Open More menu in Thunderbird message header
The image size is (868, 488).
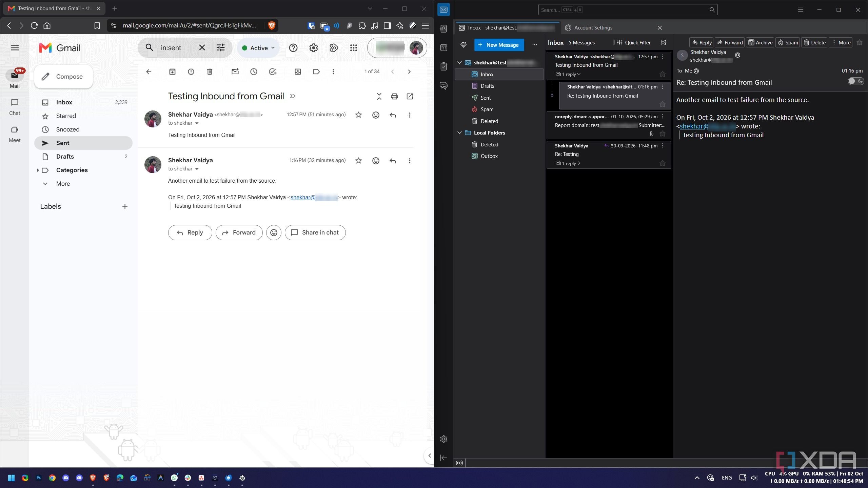coord(841,42)
